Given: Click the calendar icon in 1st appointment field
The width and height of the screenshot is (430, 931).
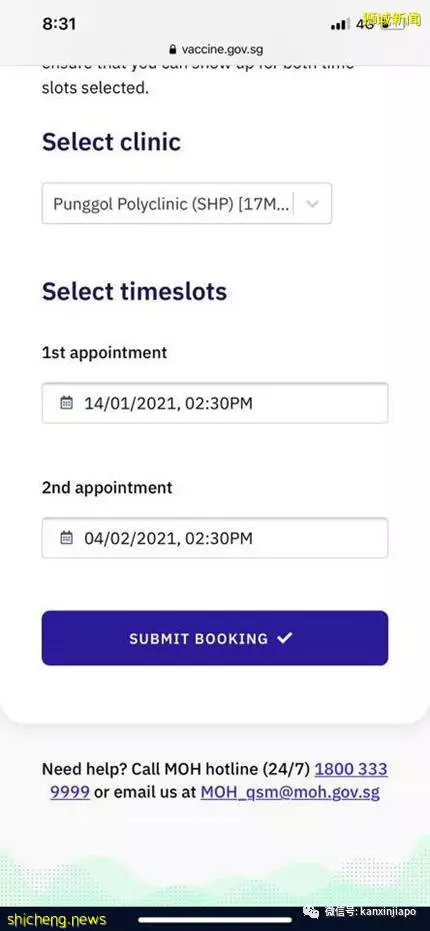Looking at the screenshot, I should [x=67, y=403].
